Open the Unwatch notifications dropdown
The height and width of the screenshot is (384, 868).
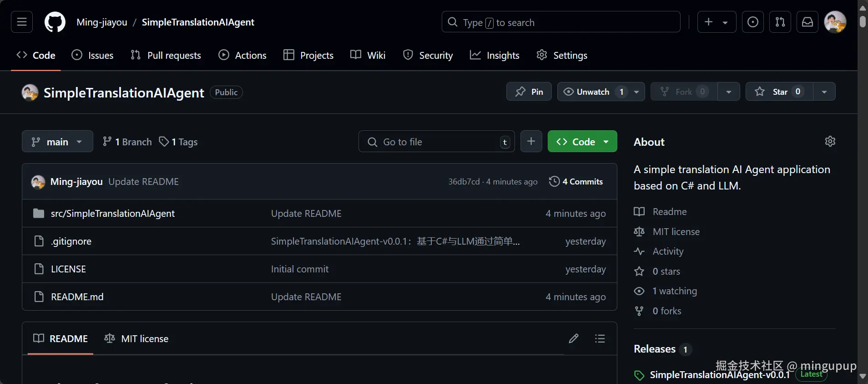pyautogui.click(x=601, y=92)
